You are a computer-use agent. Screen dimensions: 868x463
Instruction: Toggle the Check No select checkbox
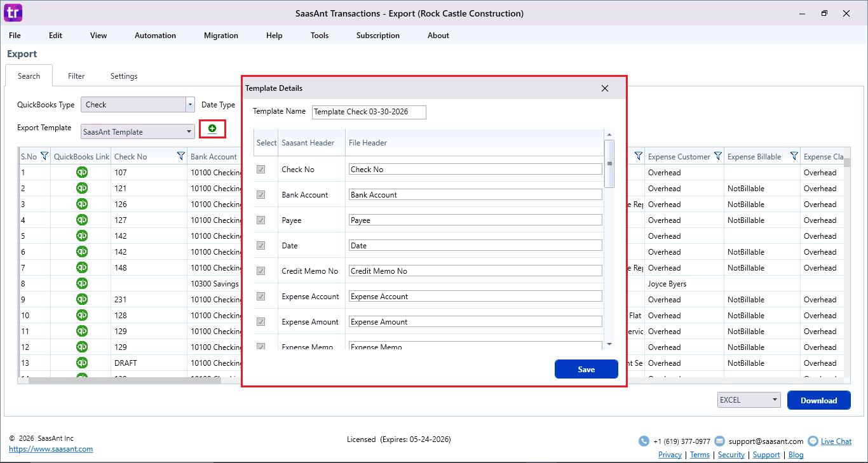tap(261, 170)
